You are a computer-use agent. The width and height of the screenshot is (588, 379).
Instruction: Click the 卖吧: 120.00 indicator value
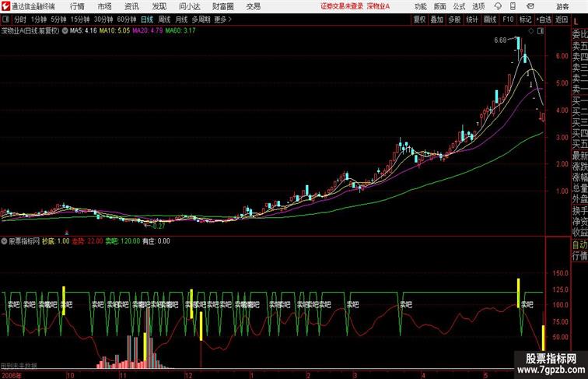(123, 241)
